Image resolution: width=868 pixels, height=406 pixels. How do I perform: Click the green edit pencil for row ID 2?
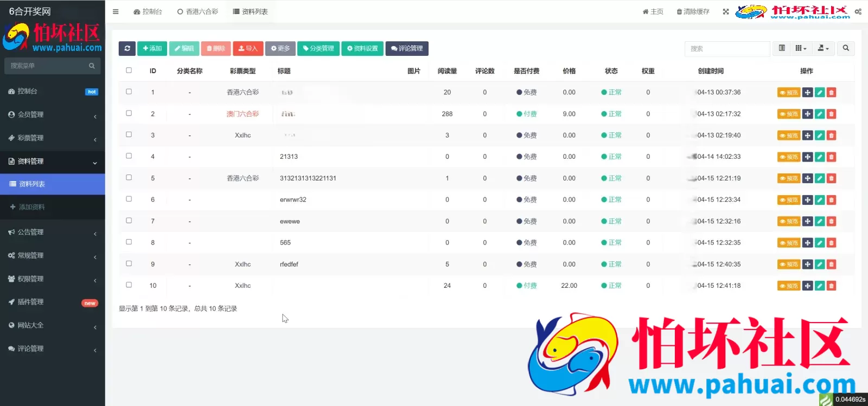coord(820,114)
